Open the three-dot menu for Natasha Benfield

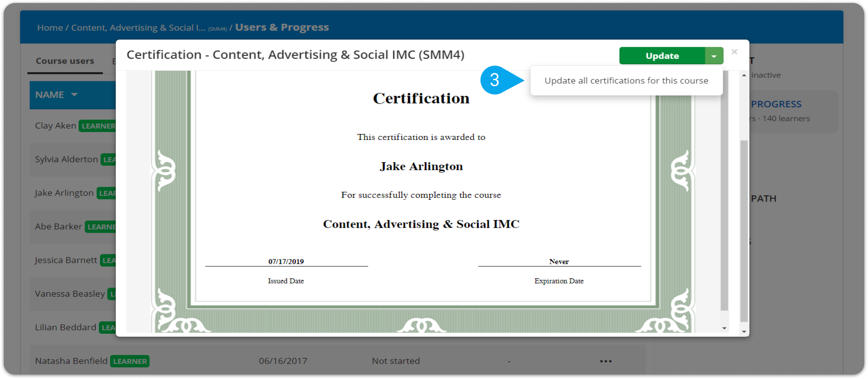click(605, 361)
